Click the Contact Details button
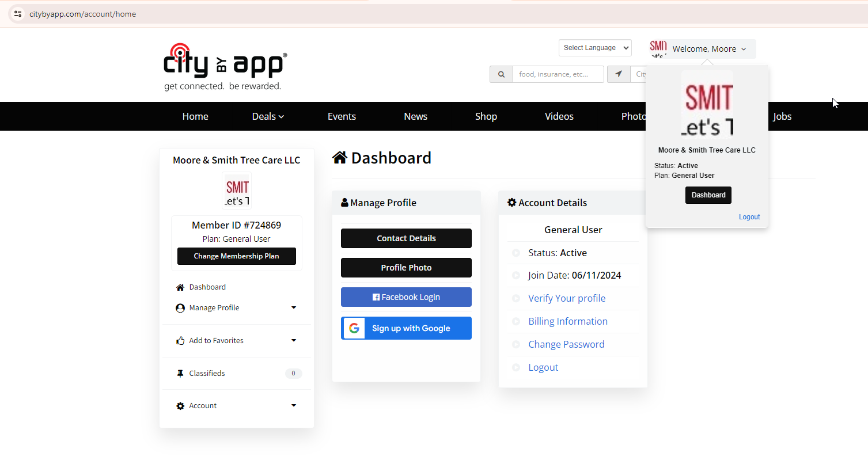Viewport: 868px width, 464px height. coord(406,238)
